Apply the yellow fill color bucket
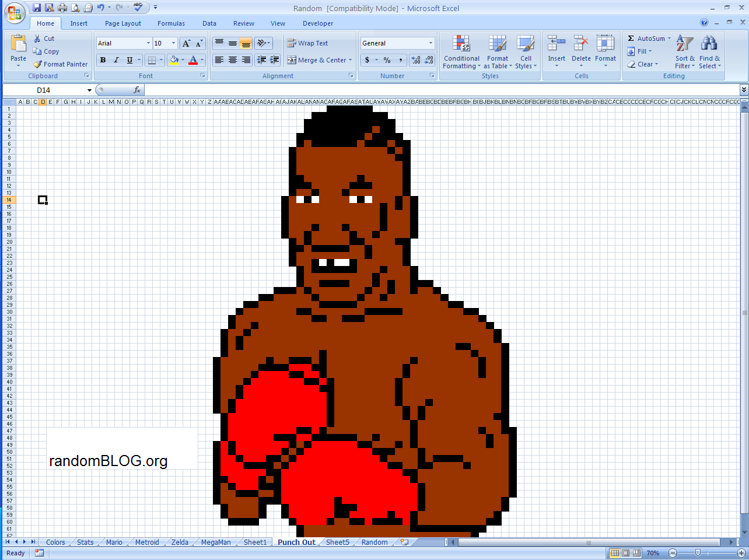The image size is (749, 560). (x=174, y=60)
